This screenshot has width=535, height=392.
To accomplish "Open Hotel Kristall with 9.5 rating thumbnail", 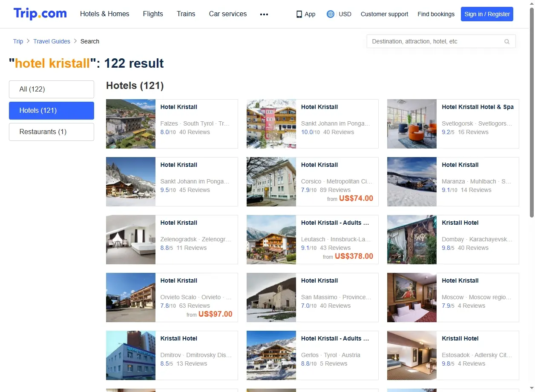I will click(x=131, y=182).
